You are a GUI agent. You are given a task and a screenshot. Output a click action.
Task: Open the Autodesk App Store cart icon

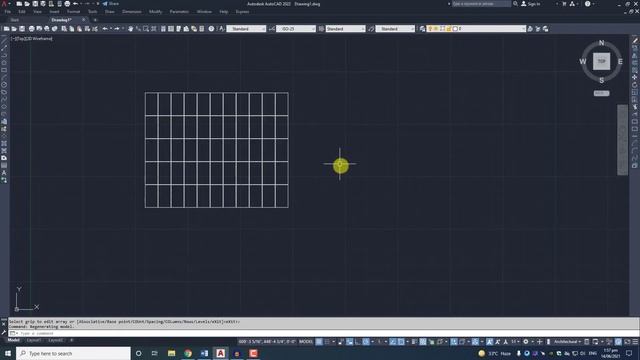pyautogui.click(x=564, y=4)
